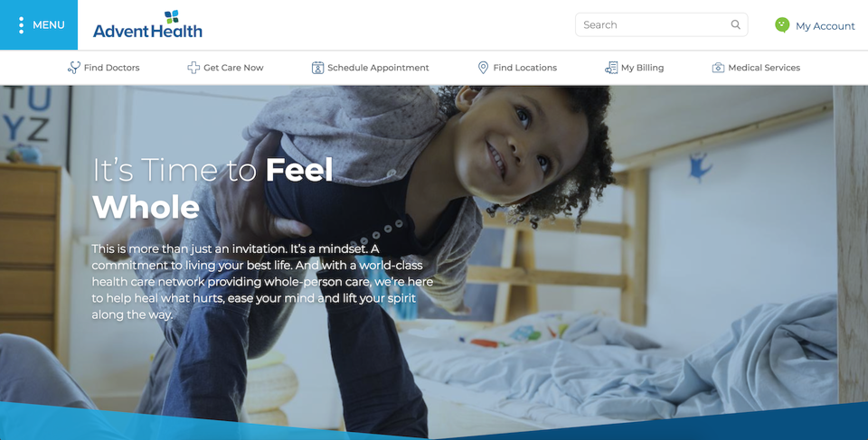The width and height of the screenshot is (868, 440).
Task: Click the Medical Services kit icon
Action: (x=718, y=68)
